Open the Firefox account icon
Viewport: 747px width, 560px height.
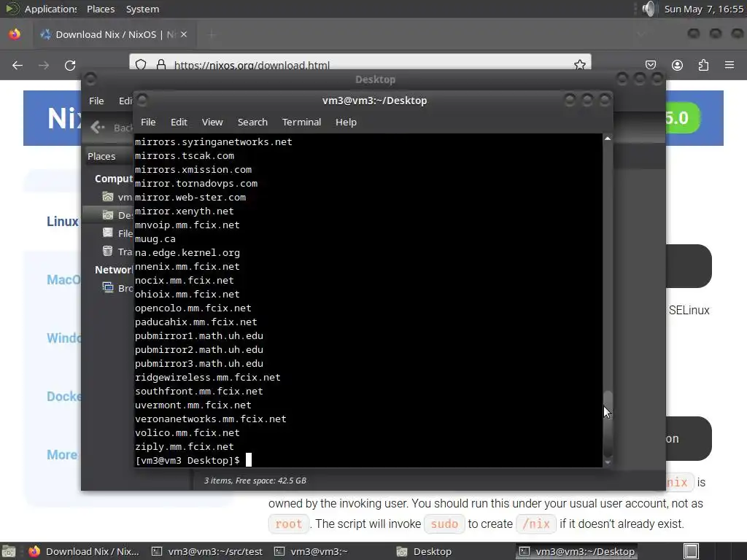click(x=677, y=65)
